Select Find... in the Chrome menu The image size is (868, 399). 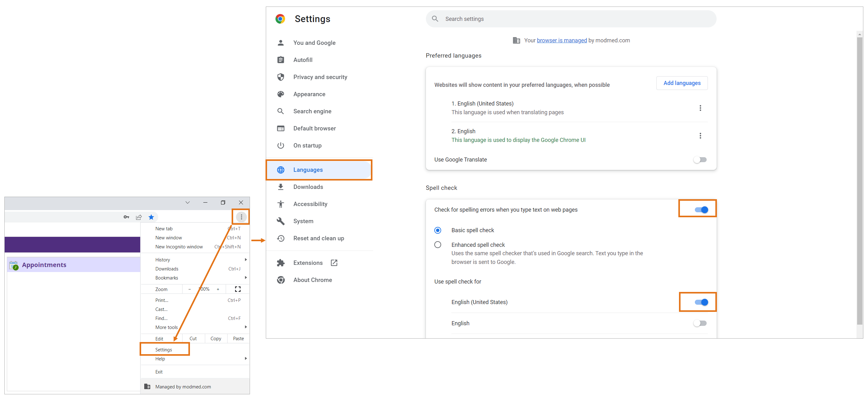[x=195, y=318]
